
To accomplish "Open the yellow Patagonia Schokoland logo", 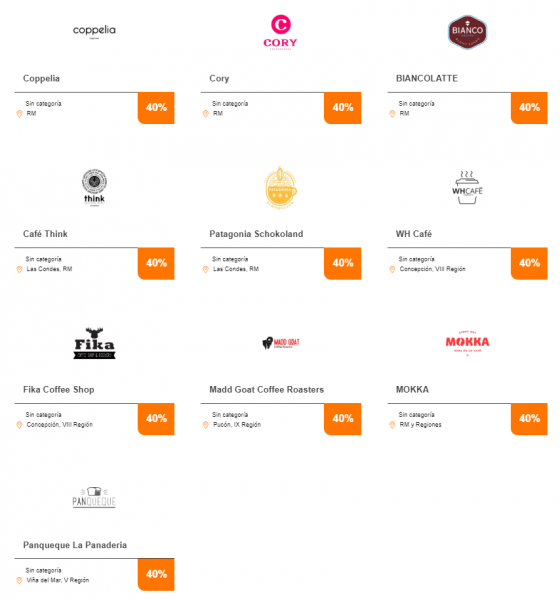I will (281, 188).
